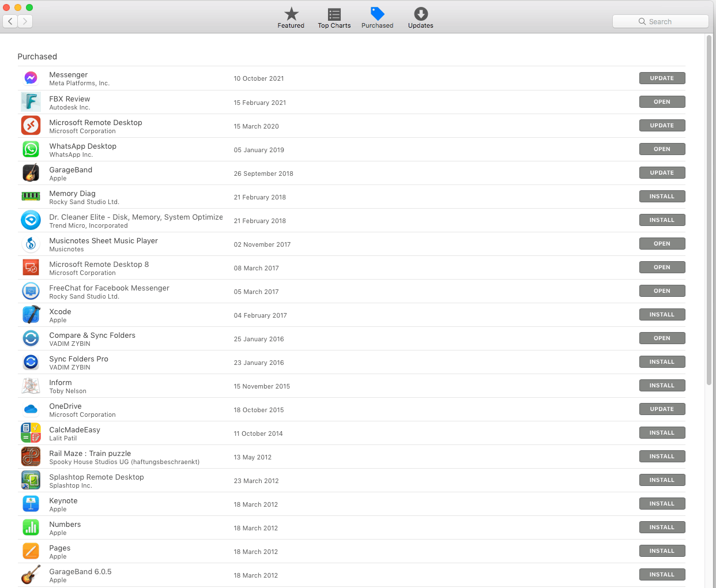Viewport: 716px width, 588px height.
Task: Open the Sync Folders Pro icon
Action: pos(31,361)
